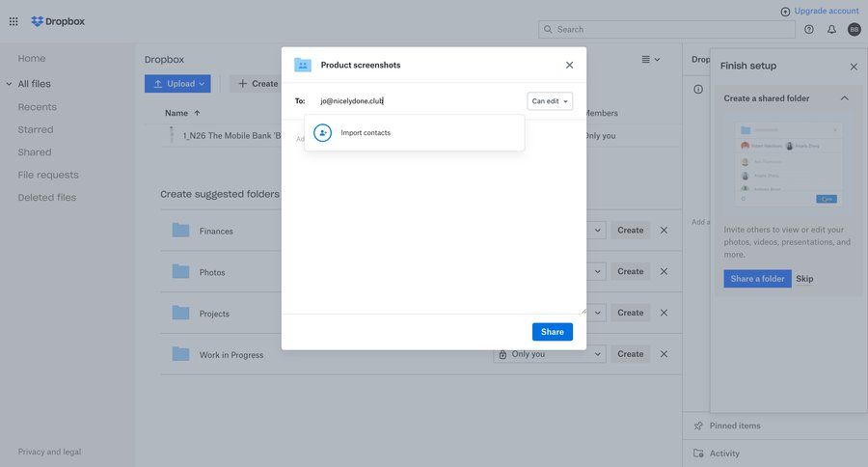868x467 pixels.
Task: Click the shared folder preview thumbnail
Action: click(x=788, y=164)
